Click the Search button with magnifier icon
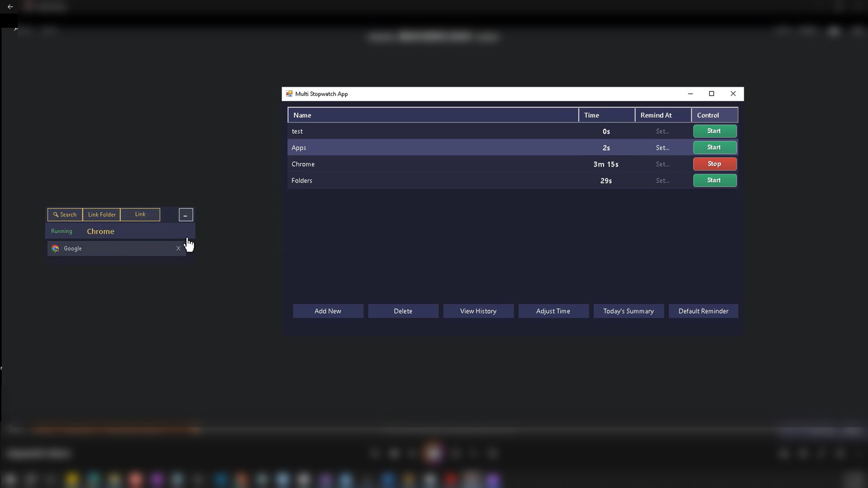 (x=65, y=215)
